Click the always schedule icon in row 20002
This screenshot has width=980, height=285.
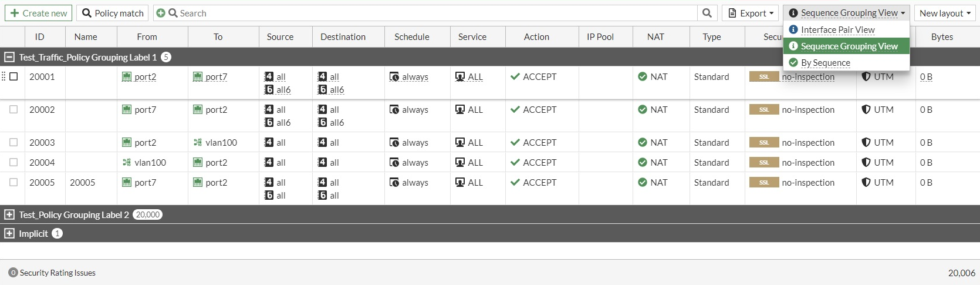[394, 110]
